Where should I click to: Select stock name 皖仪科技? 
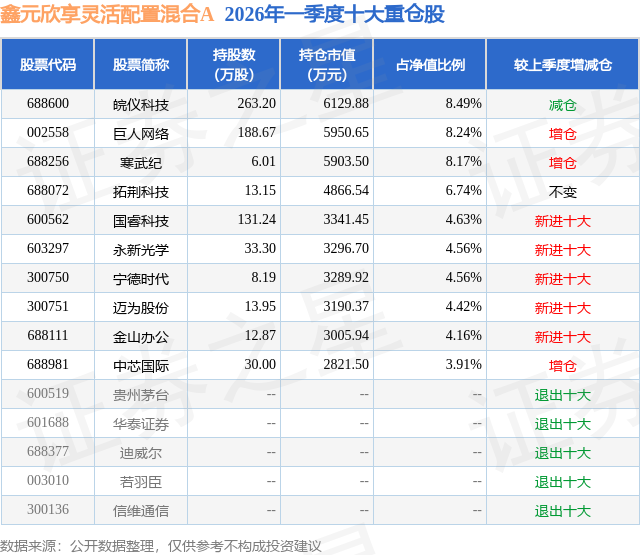point(141,105)
